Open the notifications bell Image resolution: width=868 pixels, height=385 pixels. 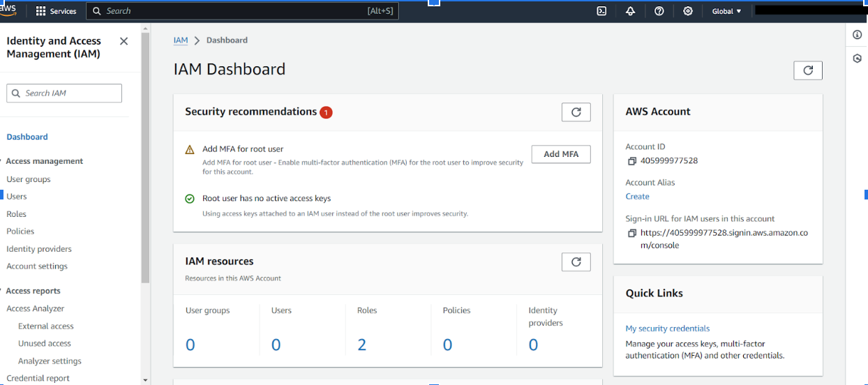(630, 11)
